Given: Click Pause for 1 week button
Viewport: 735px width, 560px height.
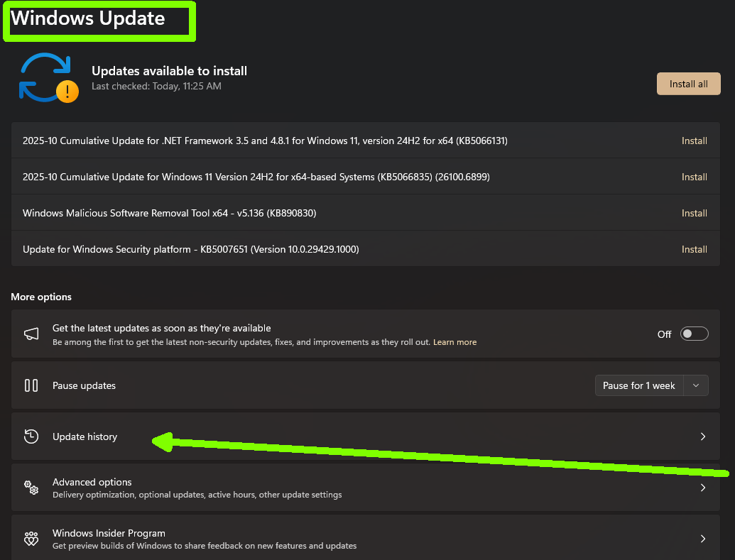Looking at the screenshot, I should click(x=639, y=385).
